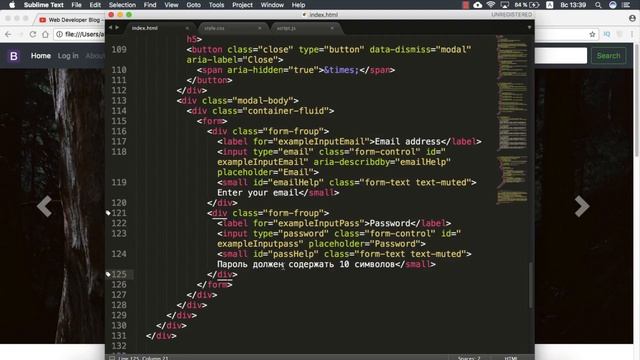The width and height of the screenshot is (640, 360).
Task: Open the Help menu
Action: 298,5
